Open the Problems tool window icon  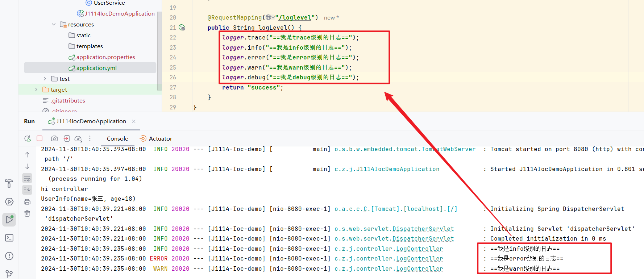(x=9, y=256)
